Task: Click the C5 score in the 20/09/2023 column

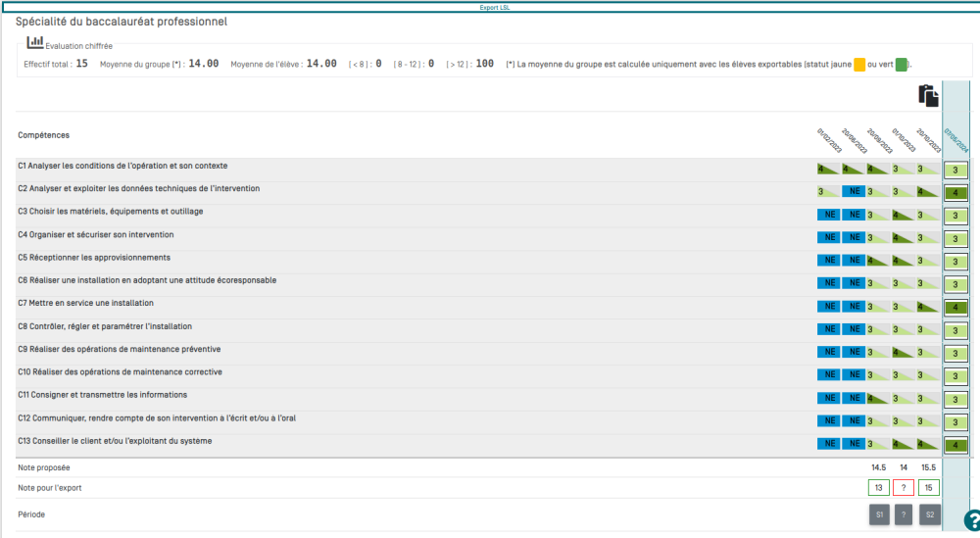Action: click(879, 261)
